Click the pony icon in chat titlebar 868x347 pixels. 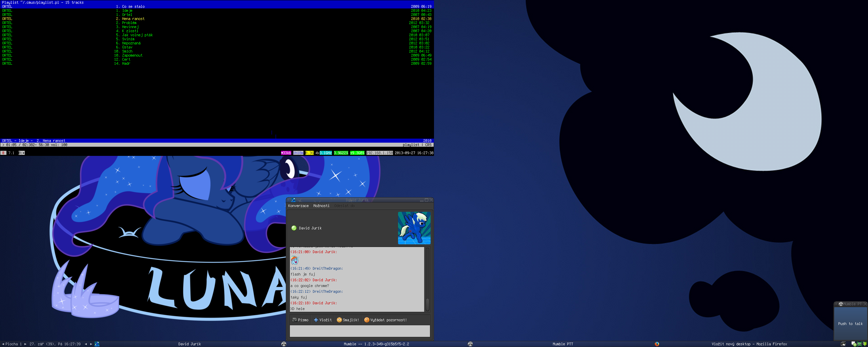(x=293, y=200)
